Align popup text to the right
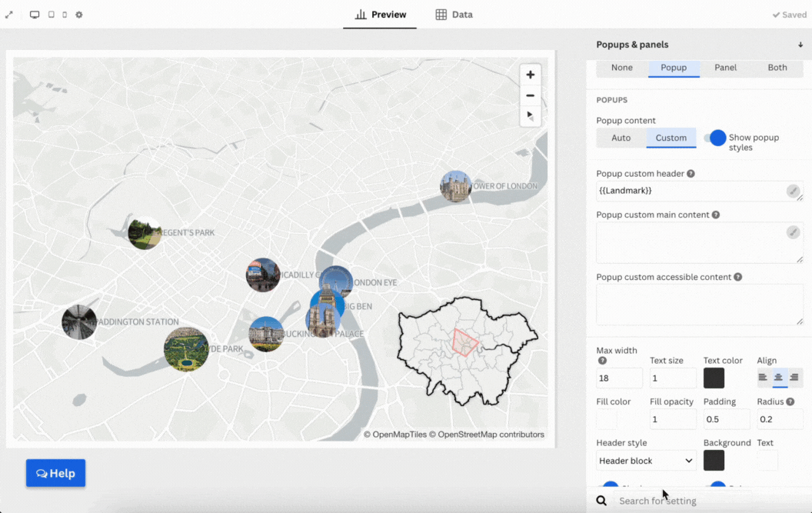The height and width of the screenshot is (513, 812). (794, 377)
